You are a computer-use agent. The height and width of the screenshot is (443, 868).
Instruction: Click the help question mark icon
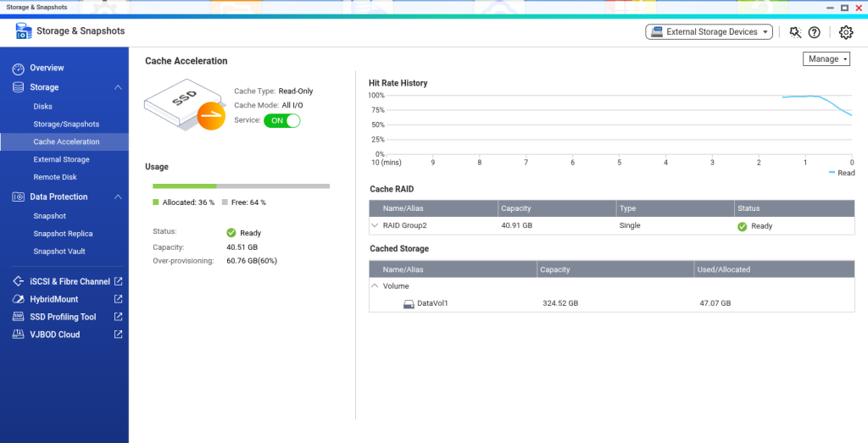point(815,32)
